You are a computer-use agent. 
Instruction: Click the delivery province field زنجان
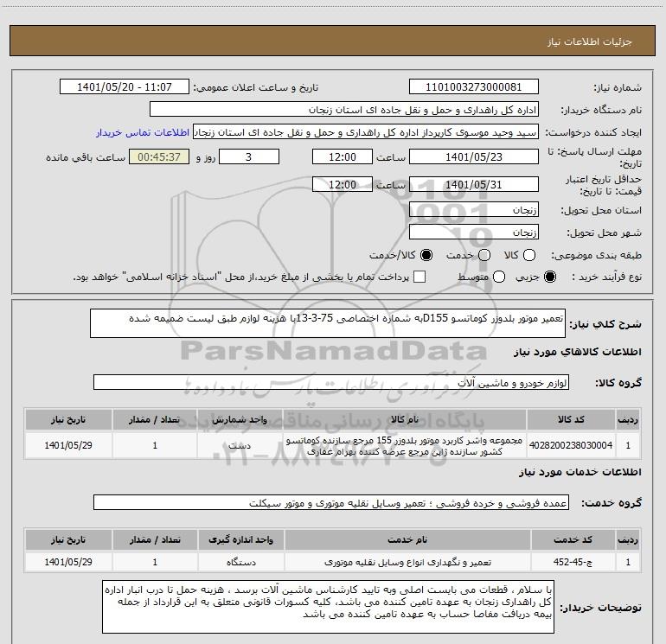(474, 209)
